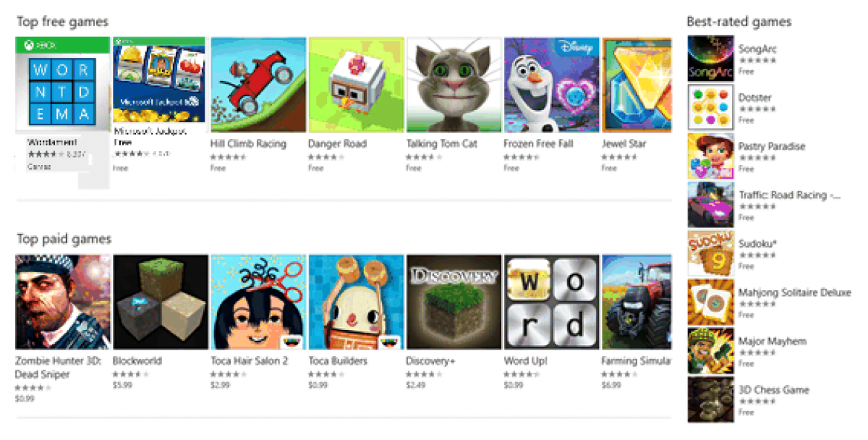
Task: Open the Discovery+ game icon
Action: point(454,302)
